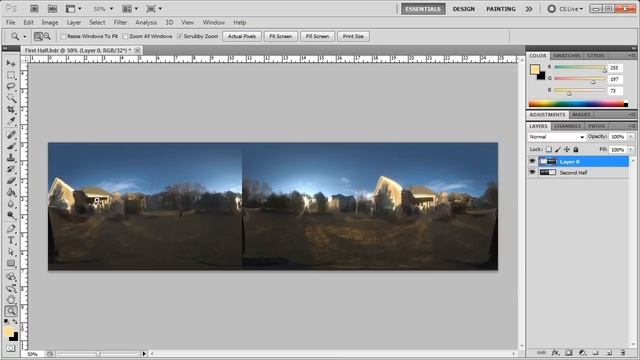Hide the Second Half layer eye icon
Image resolution: width=640 pixels, height=360 pixels.
[532, 173]
